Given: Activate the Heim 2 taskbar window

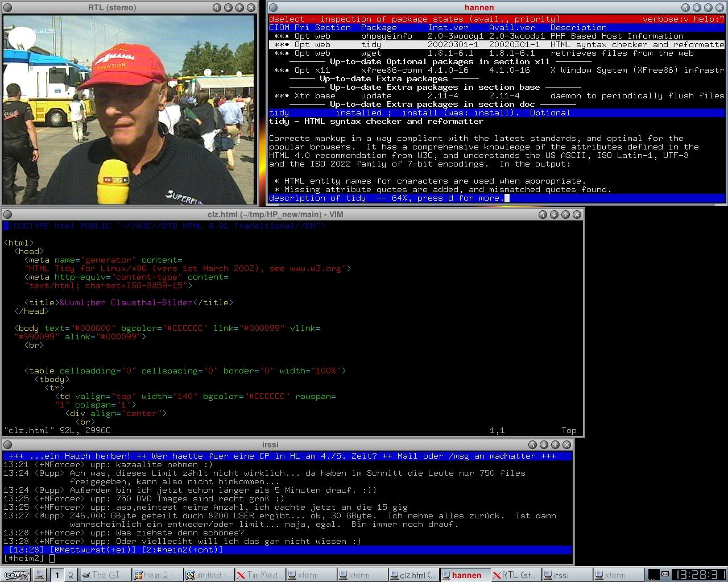Looking at the screenshot, I should point(156,575).
